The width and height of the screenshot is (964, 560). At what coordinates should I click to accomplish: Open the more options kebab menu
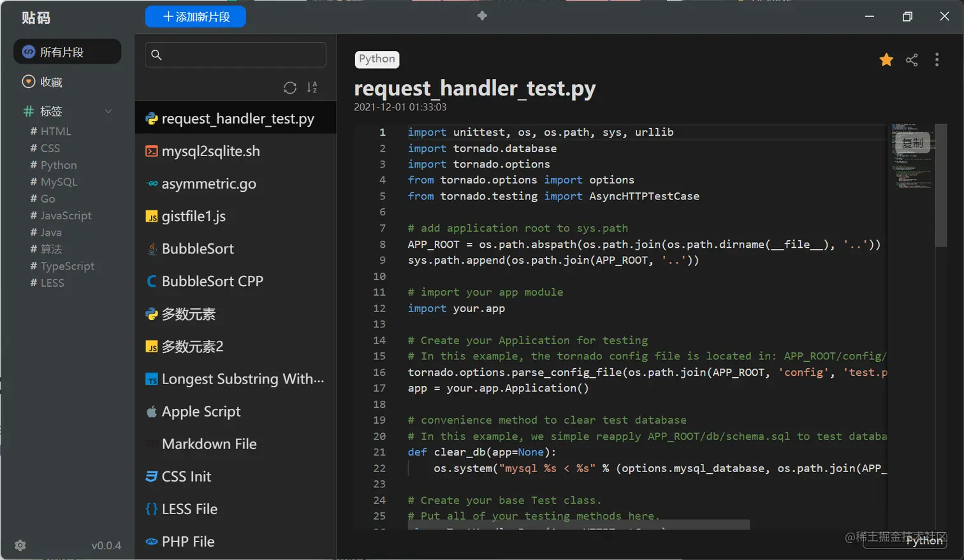click(937, 60)
